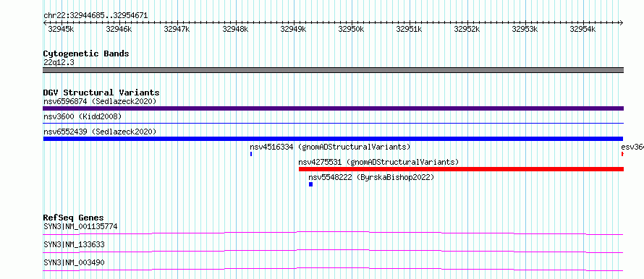
Task: Click the 32950k ruler tick label
Action: tap(351, 29)
